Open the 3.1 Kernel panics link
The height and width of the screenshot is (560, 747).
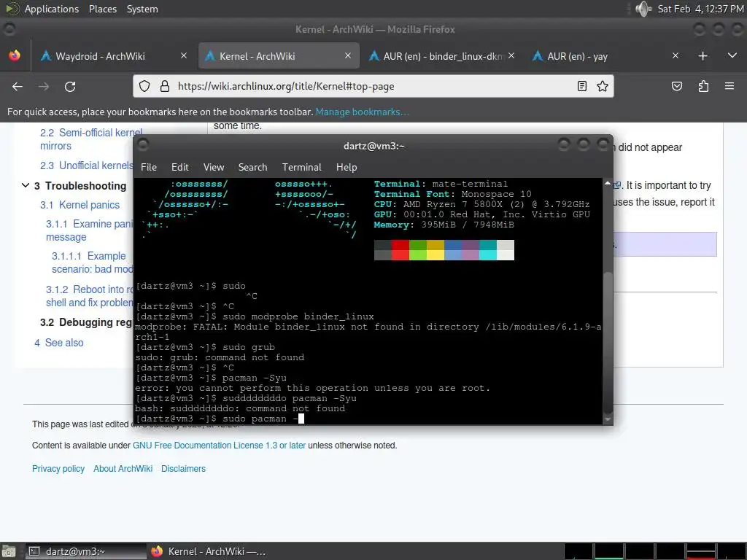pos(80,205)
